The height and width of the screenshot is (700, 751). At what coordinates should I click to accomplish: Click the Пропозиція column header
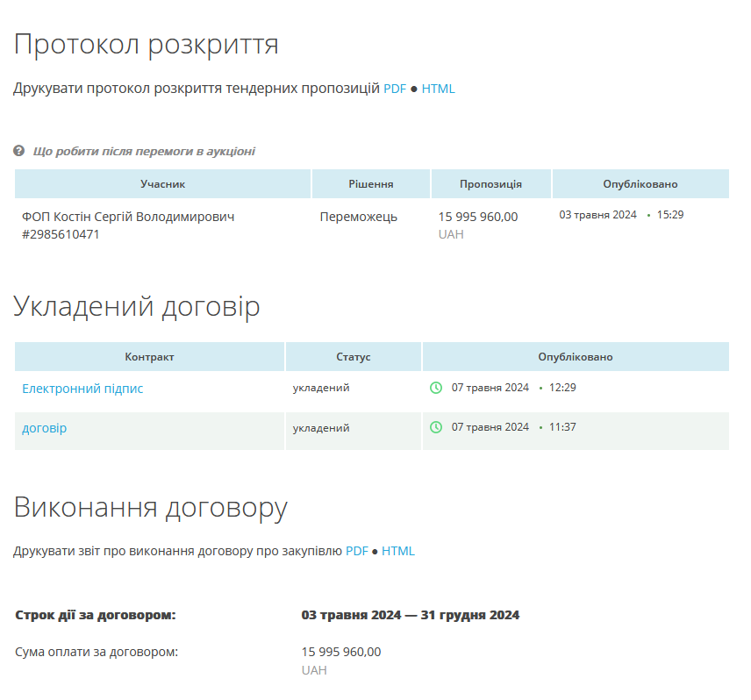(490, 184)
